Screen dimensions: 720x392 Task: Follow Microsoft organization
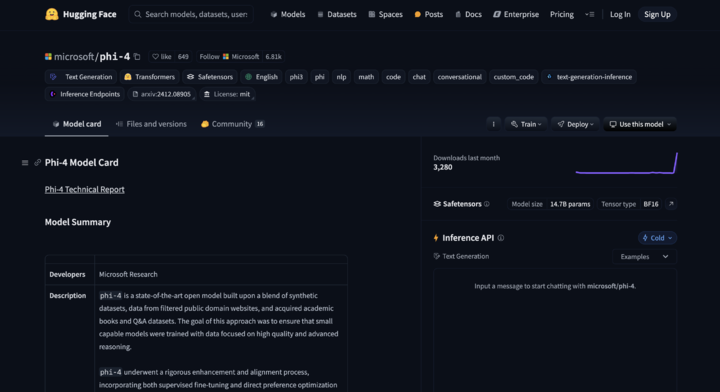tap(229, 56)
